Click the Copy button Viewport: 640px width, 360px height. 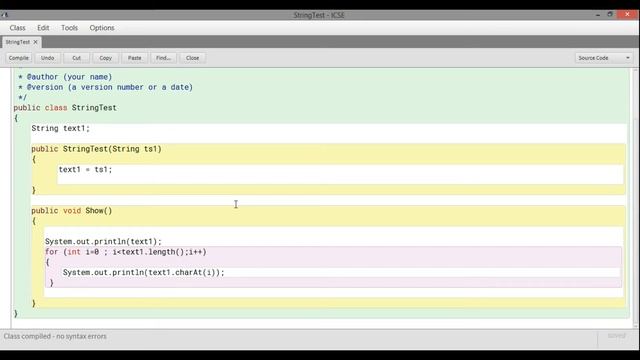pos(105,58)
